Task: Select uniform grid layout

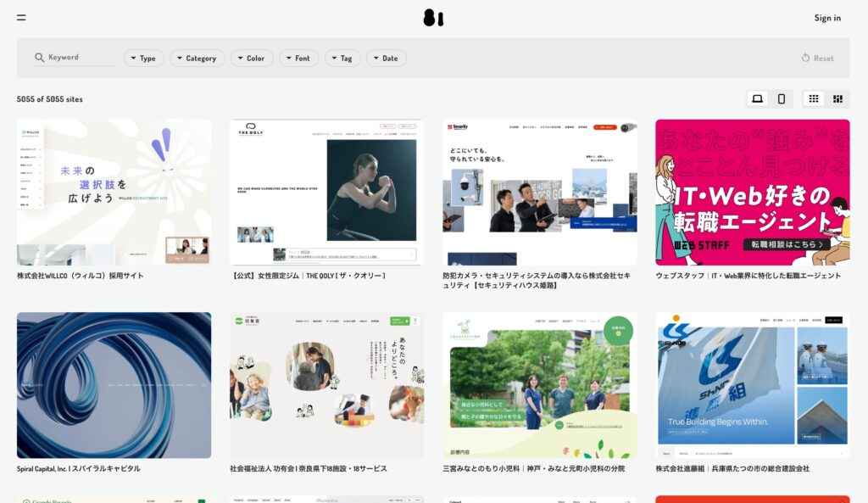Action: click(814, 99)
